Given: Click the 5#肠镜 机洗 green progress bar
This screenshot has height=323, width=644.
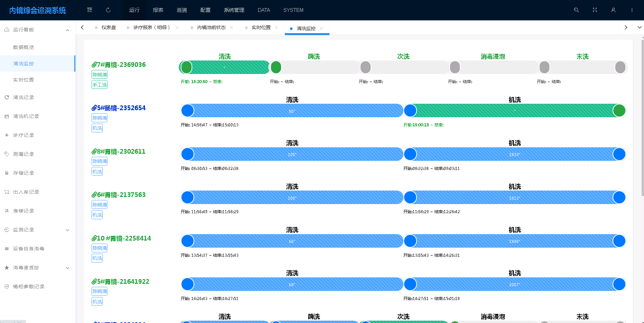Looking at the screenshot, I should coord(515,110).
